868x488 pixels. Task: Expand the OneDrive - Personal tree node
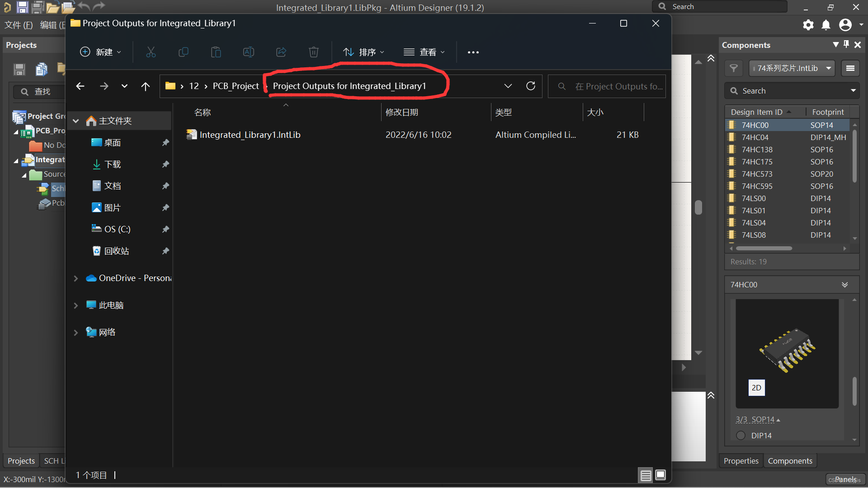tap(75, 278)
